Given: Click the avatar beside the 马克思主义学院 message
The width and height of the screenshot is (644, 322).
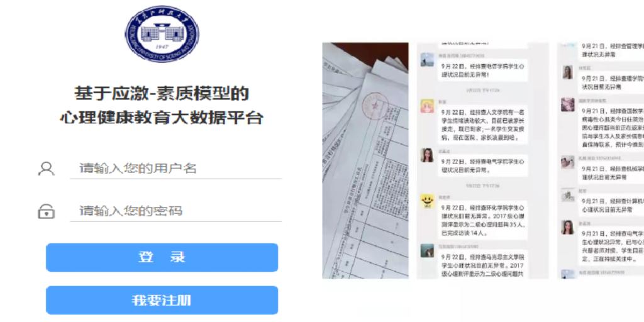Looking at the screenshot, I should click(427, 250).
